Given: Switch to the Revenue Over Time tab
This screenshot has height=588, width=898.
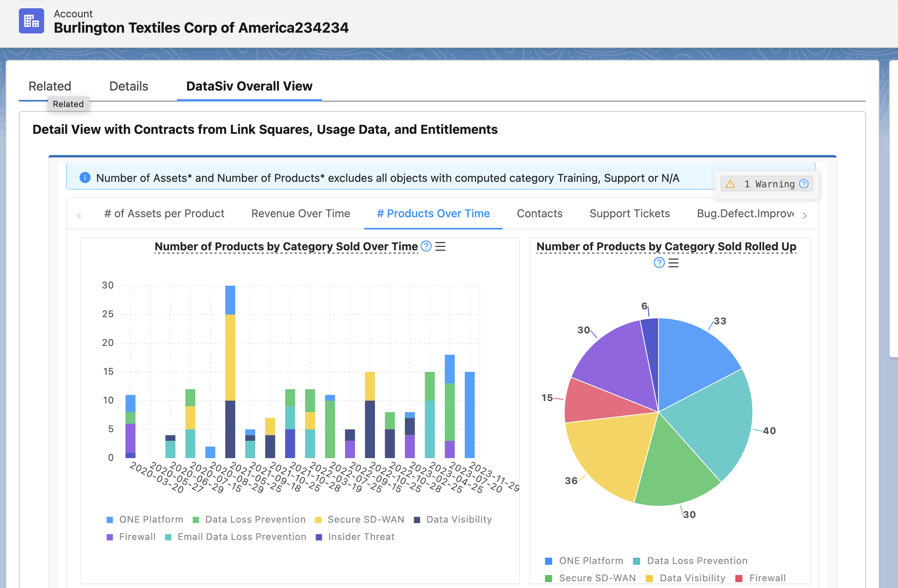Looking at the screenshot, I should 301,213.
